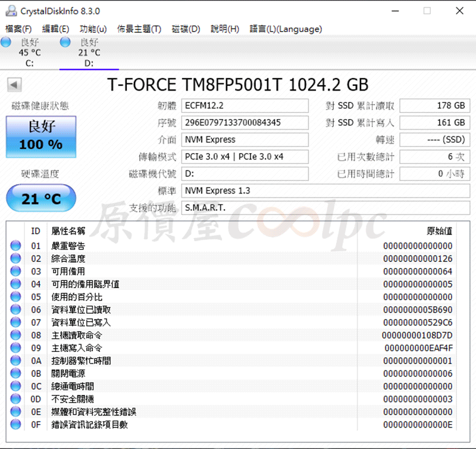Click the status orb for attribute 01 嚴重警告
Screen dimensions: 476x449
[x=15, y=245]
